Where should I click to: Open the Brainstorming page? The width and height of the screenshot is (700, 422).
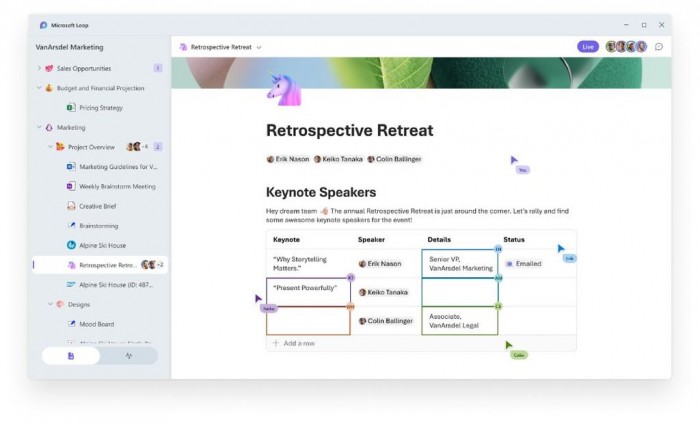99,226
